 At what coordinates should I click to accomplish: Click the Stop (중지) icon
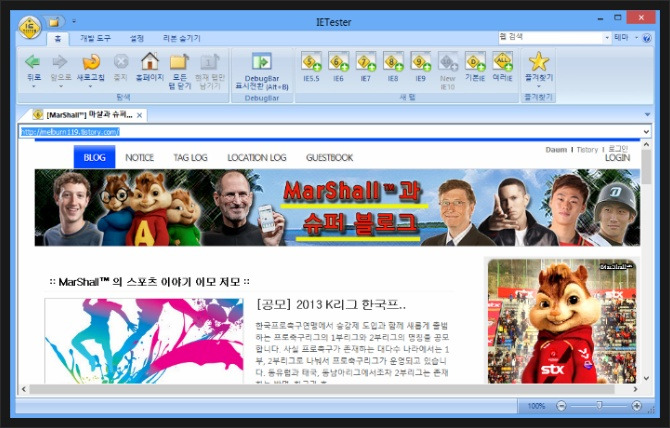pyautogui.click(x=121, y=62)
